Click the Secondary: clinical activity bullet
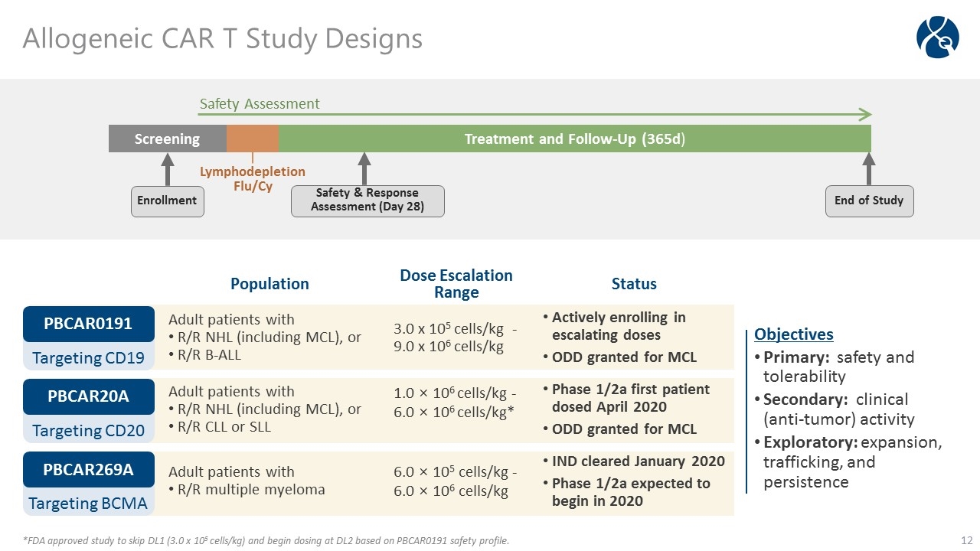This screenshot has width=980, height=551. 835,409
